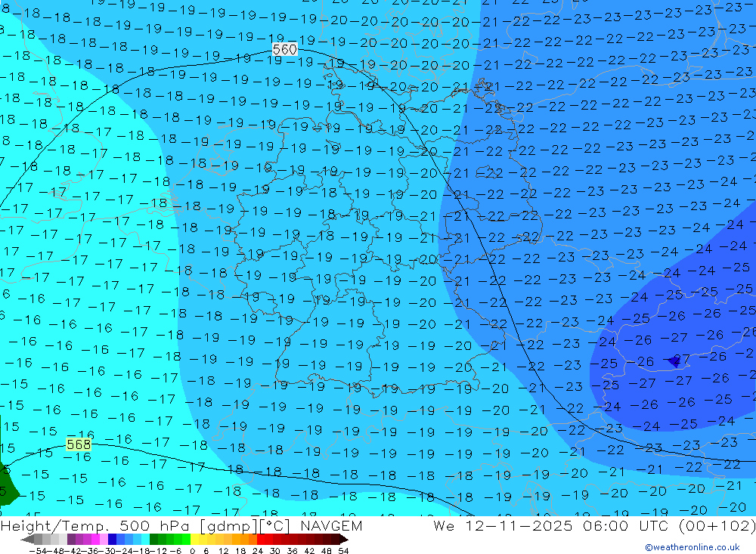
Task: Pick the dark blue swatch on color scale
Action: (x=112, y=540)
